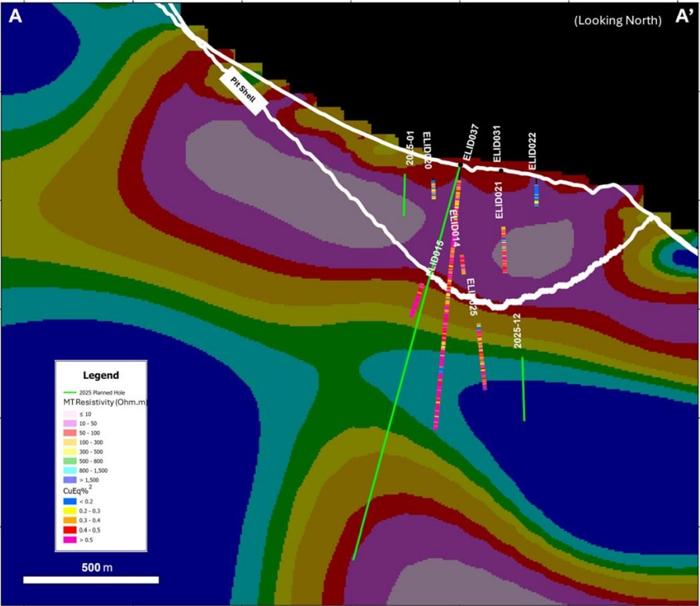Select the 2025-12 planned hole label
This screenshot has width=700, height=606.
click(x=516, y=331)
